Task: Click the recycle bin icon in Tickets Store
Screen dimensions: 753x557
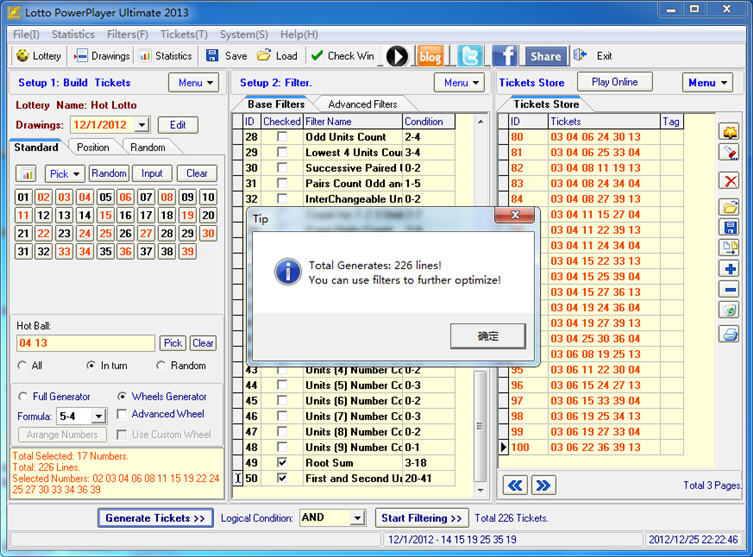Action: pos(729,310)
